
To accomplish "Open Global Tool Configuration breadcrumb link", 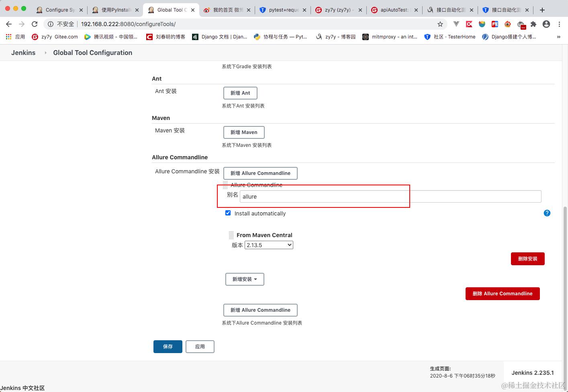I will point(93,53).
